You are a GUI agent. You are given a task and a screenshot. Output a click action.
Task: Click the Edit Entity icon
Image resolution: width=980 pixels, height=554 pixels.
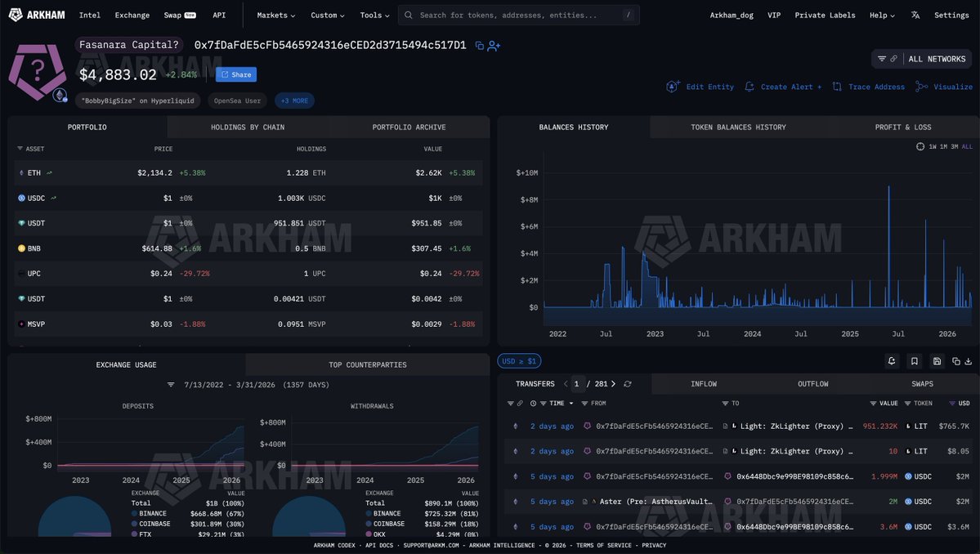[673, 87]
